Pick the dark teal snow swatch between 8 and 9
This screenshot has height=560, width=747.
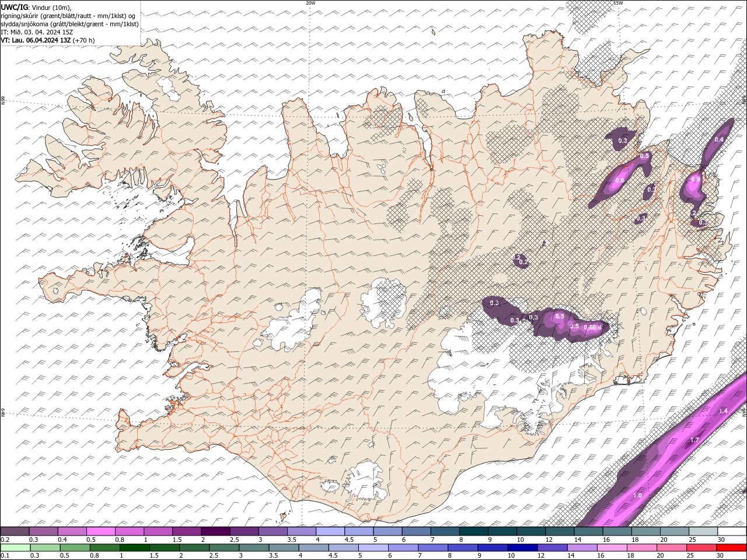pyautogui.click(x=473, y=531)
